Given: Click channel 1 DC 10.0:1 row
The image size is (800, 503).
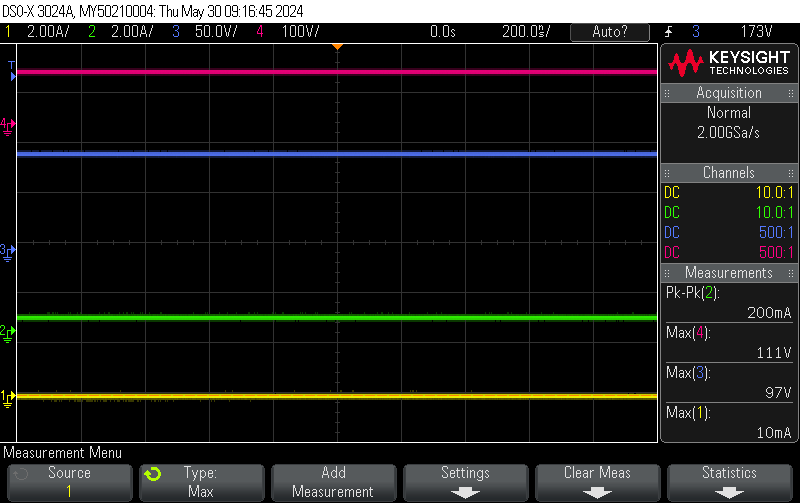Looking at the screenshot, I should (729, 193).
